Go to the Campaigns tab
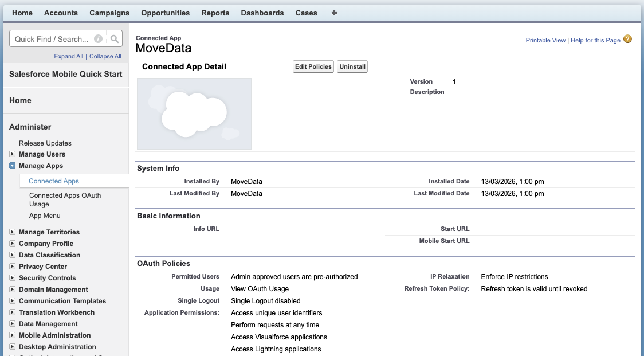The height and width of the screenshot is (356, 644). click(x=109, y=13)
